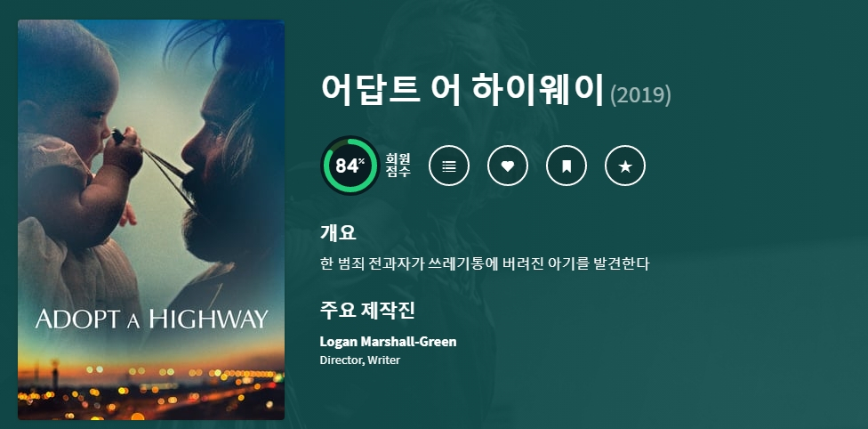Screen dimensions: 868x429
Task: Click the ADOPT A HIGHWAY text on poster
Action: tap(152, 320)
